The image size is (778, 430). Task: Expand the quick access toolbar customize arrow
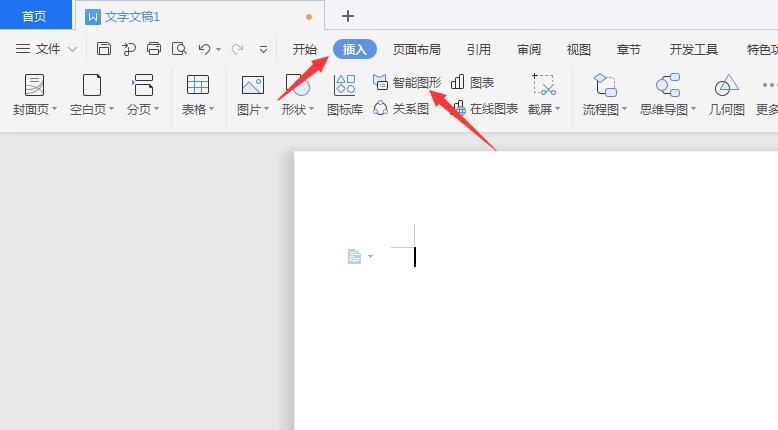pos(264,49)
